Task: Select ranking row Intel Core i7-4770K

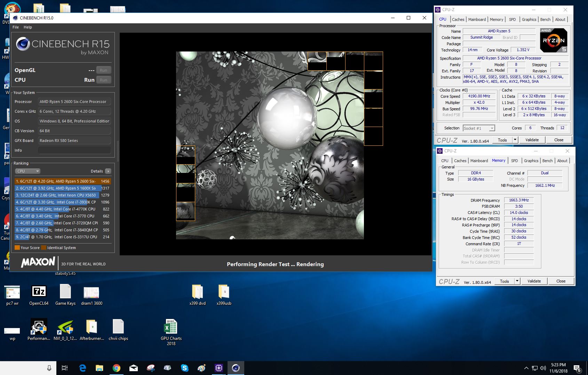Action: pos(62,209)
